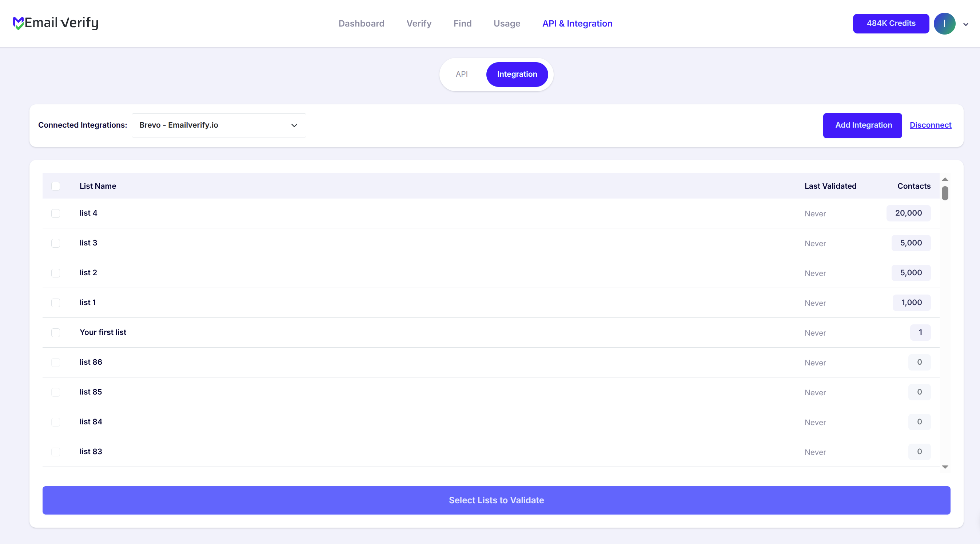Click the list 86 name
This screenshot has width=980, height=544.
(x=91, y=362)
